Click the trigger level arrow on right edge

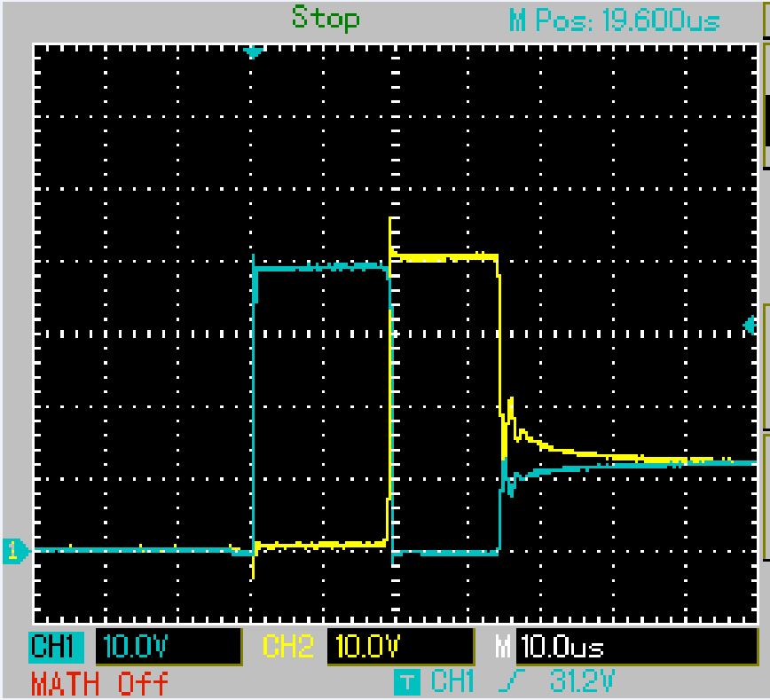pyautogui.click(x=748, y=326)
